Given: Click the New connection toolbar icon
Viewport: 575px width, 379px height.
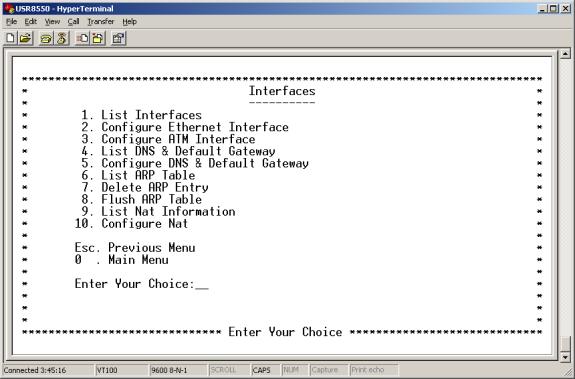Looking at the screenshot, I should tap(10, 38).
